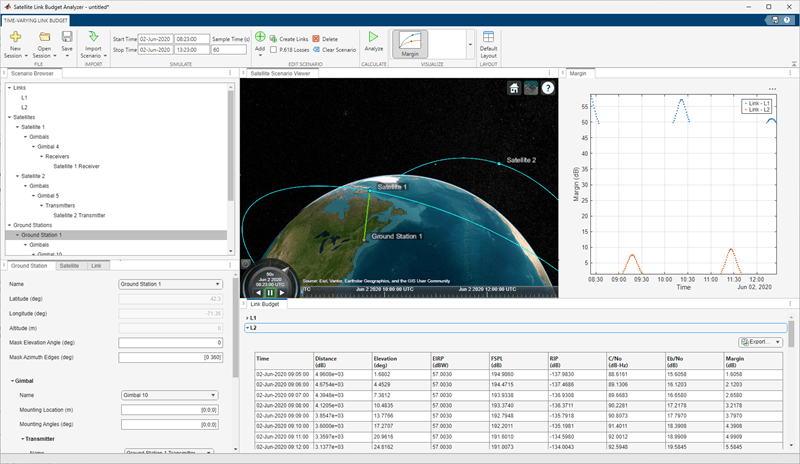The width and height of the screenshot is (800, 464).
Task: Click the New Session icon
Action: click(x=15, y=37)
